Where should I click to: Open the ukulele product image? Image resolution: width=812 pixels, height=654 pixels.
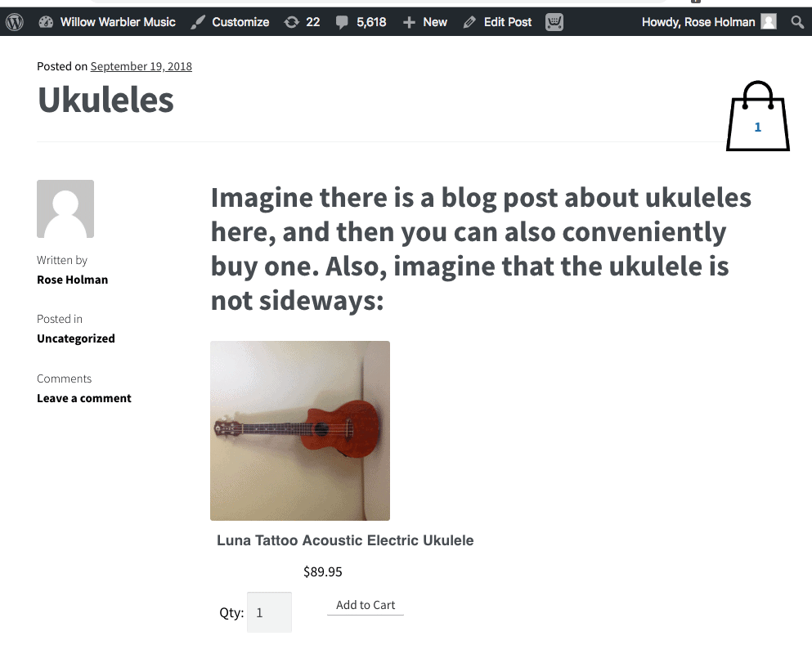click(300, 431)
